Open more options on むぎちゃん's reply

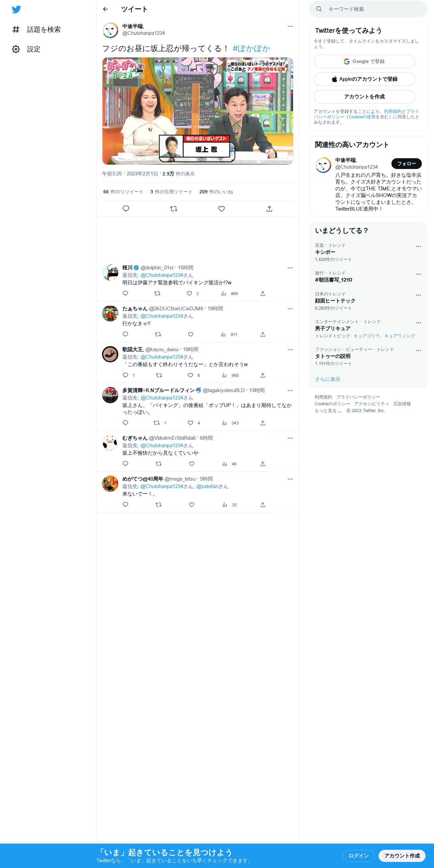pyautogui.click(x=290, y=438)
